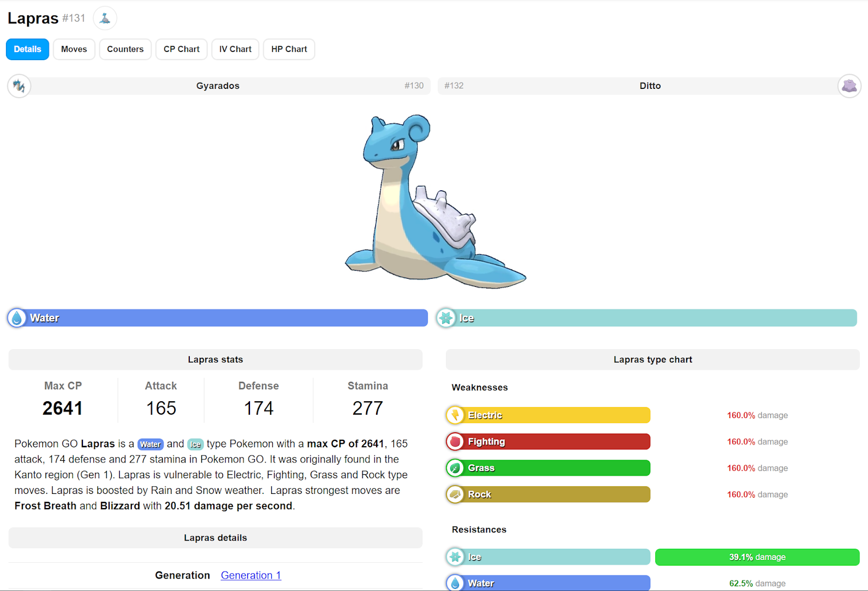868x591 pixels.
Task: Click the Lapras artwork image
Action: [436, 201]
